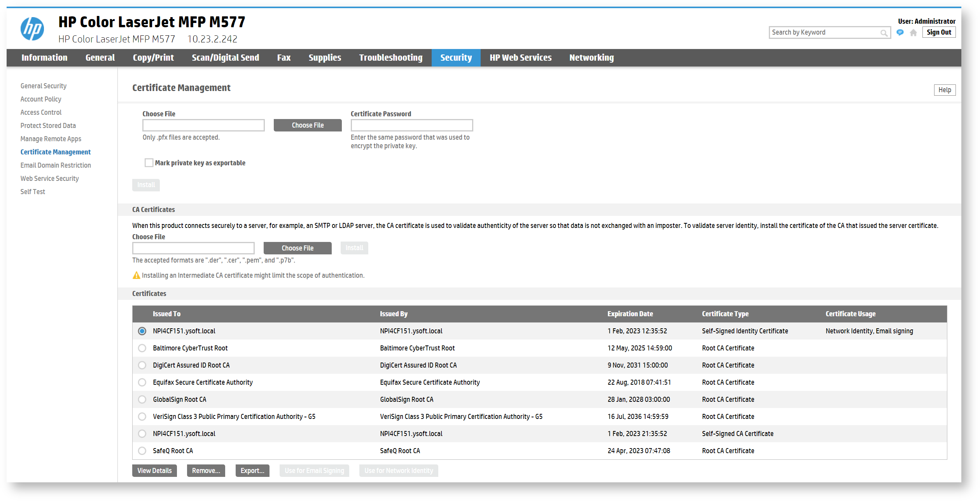Switch to the Scan/Digital Send tab

pyautogui.click(x=225, y=58)
